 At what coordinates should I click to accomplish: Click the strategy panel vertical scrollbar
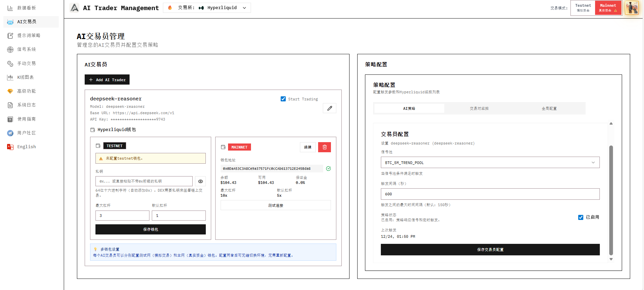click(x=611, y=200)
